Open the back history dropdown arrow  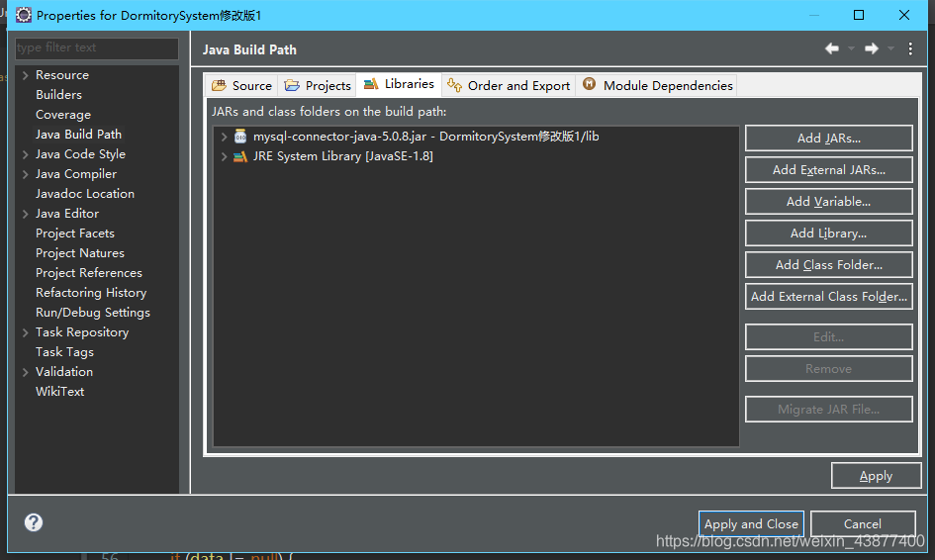[x=851, y=48]
